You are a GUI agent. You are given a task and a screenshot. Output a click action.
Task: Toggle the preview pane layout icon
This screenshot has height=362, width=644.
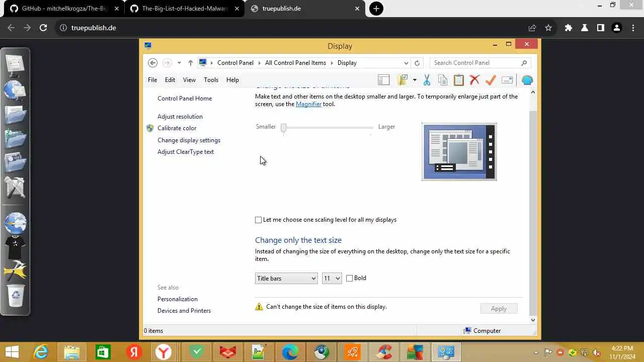383,80
